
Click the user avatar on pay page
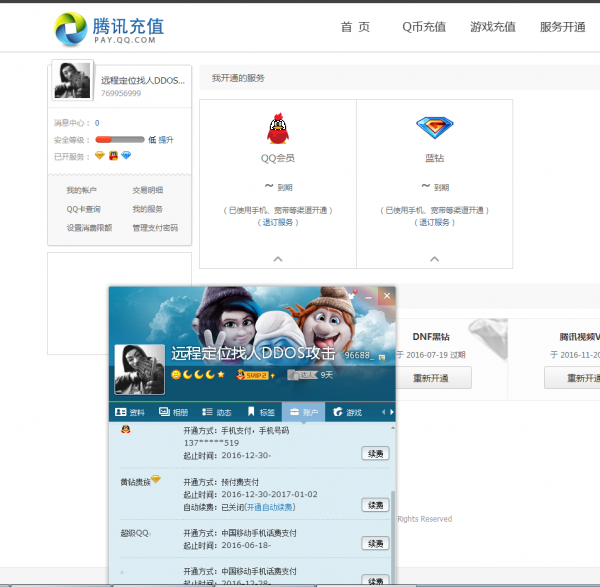click(72, 80)
